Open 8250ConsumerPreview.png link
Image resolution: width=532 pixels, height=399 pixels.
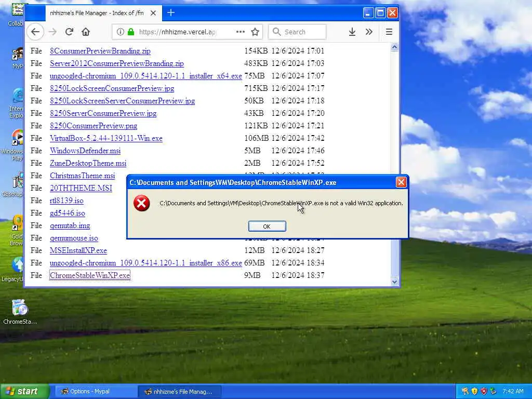94,126
